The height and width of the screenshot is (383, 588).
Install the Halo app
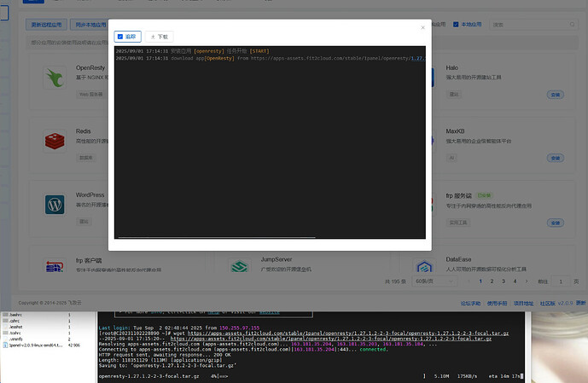coord(556,95)
